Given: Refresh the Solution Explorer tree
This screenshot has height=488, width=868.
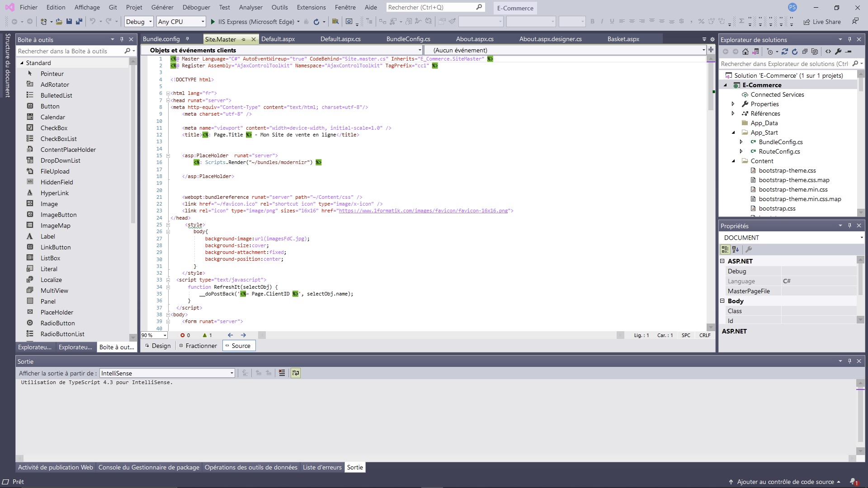Looking at the screenshot, I should 795,52.
